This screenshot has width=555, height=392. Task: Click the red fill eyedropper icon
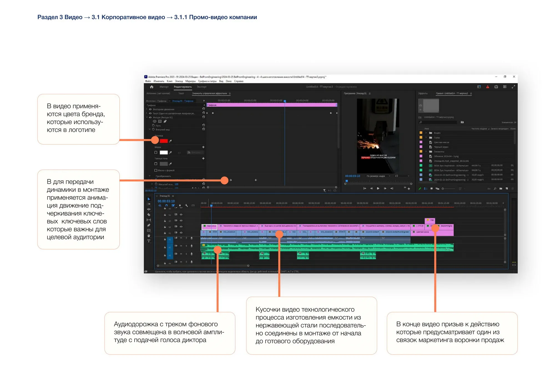click(x=170, y=141)
